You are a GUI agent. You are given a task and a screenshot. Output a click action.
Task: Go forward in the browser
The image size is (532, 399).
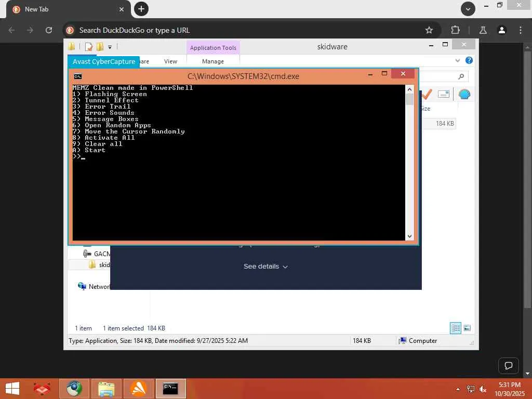[x=30, y=30]
